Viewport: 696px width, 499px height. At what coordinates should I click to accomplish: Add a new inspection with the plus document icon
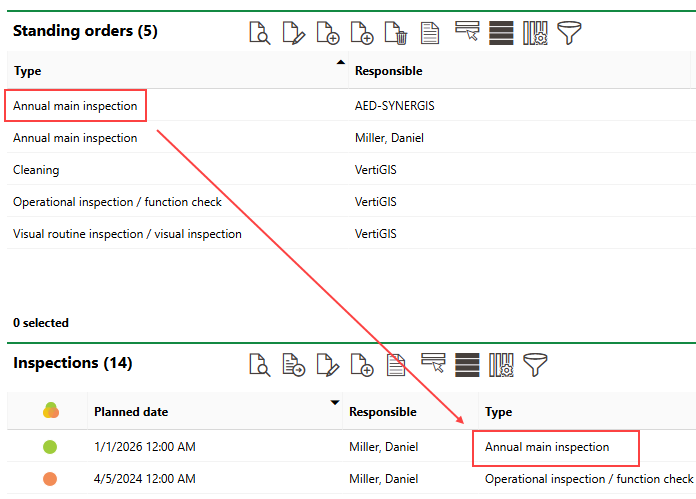(x=362, y=365)
